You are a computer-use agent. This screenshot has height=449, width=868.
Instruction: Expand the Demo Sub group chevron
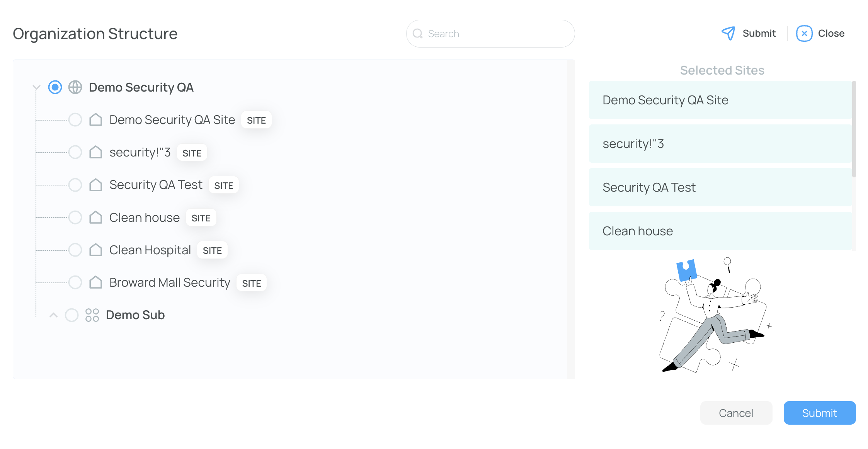point(54,315)
